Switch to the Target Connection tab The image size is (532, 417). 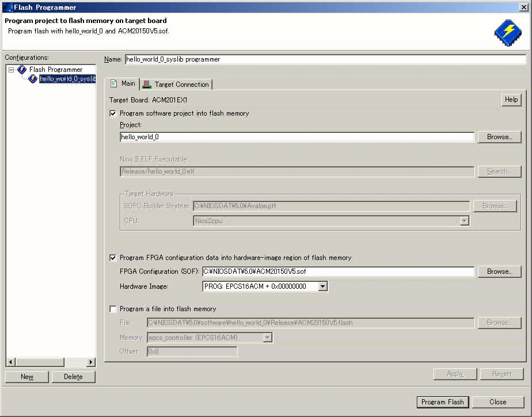(176, 85)
